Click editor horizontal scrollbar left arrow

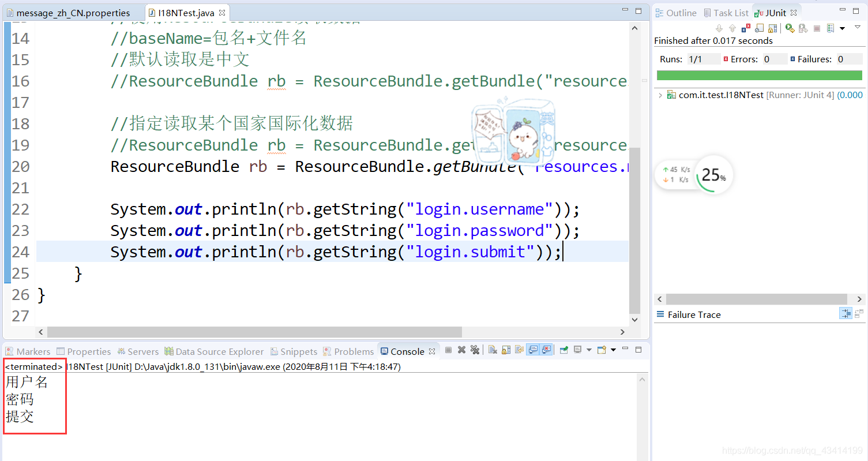coord(40,332)
